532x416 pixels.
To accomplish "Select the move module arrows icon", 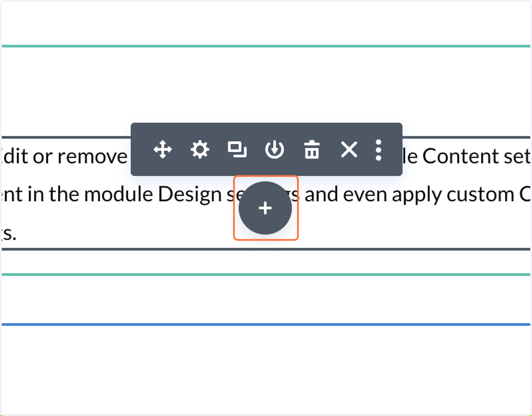I will (x=163, y=150).
